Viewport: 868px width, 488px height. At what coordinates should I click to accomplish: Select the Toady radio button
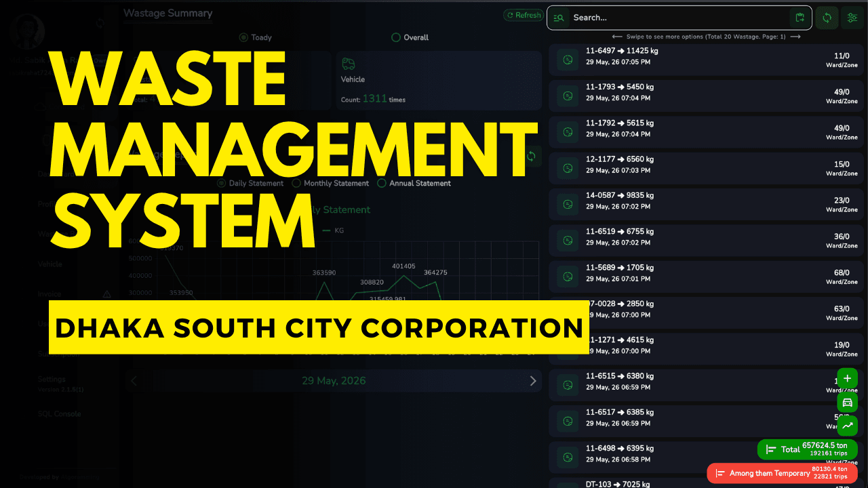point(243,37)
